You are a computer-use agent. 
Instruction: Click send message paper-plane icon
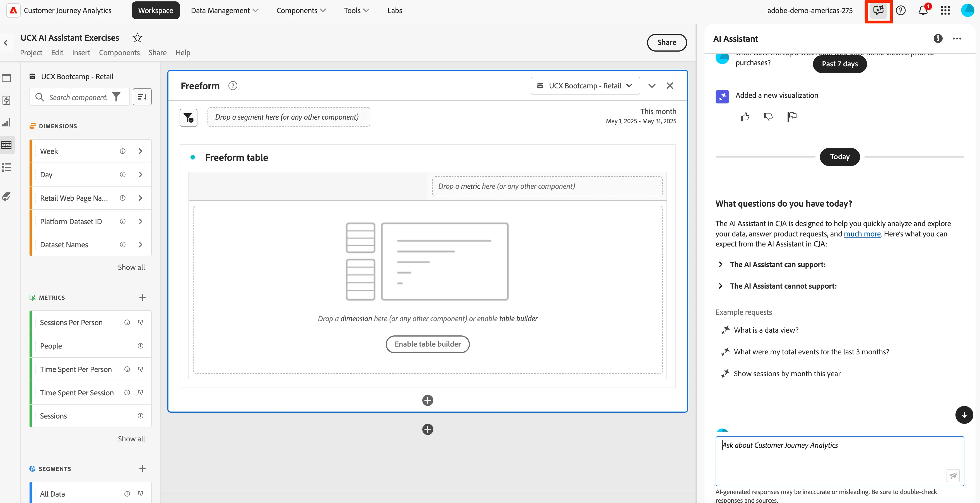point(953,475)
